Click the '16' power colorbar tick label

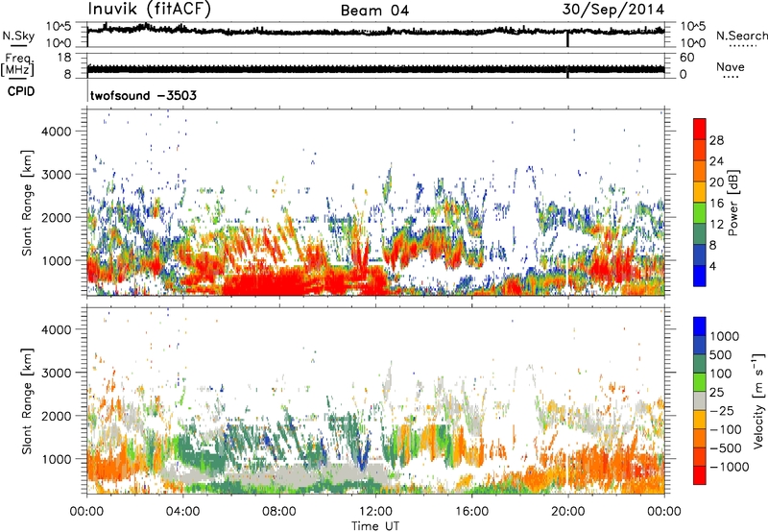(716, 204)
